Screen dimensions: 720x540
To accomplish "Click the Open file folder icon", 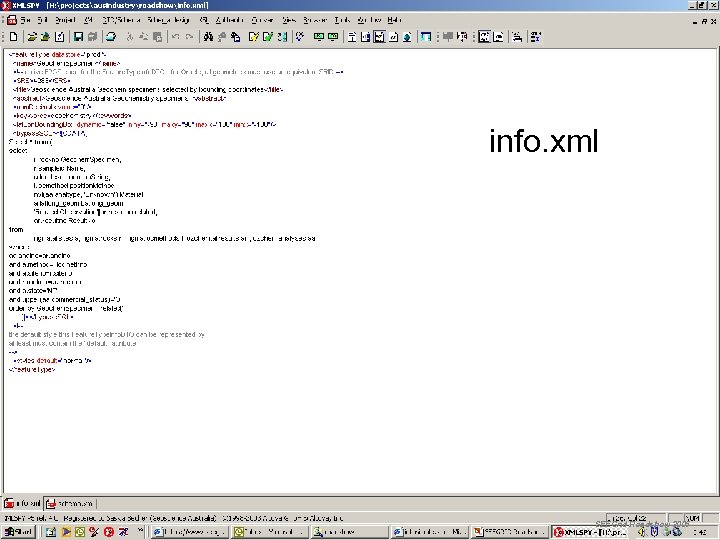I will (x=32, y=37).
